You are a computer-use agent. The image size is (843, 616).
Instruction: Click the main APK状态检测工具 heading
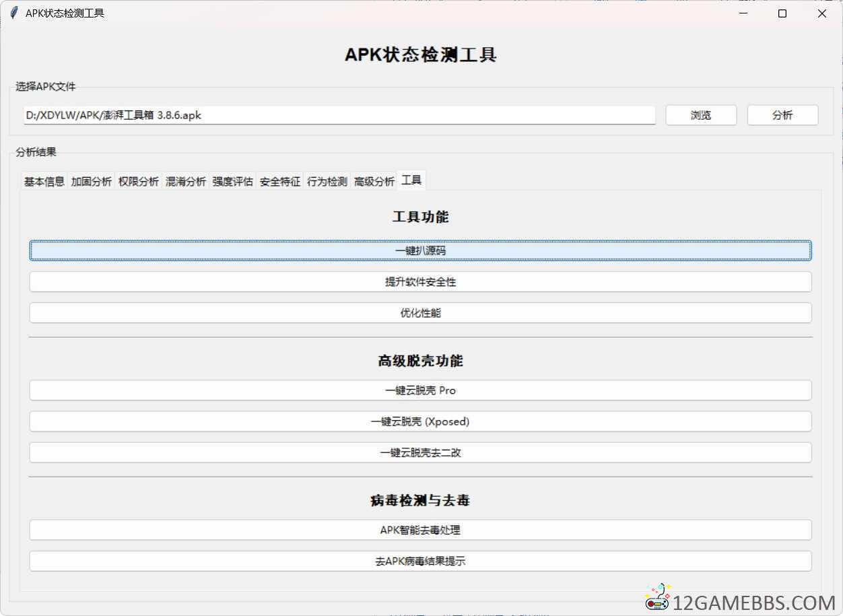(x=421, y=55)
